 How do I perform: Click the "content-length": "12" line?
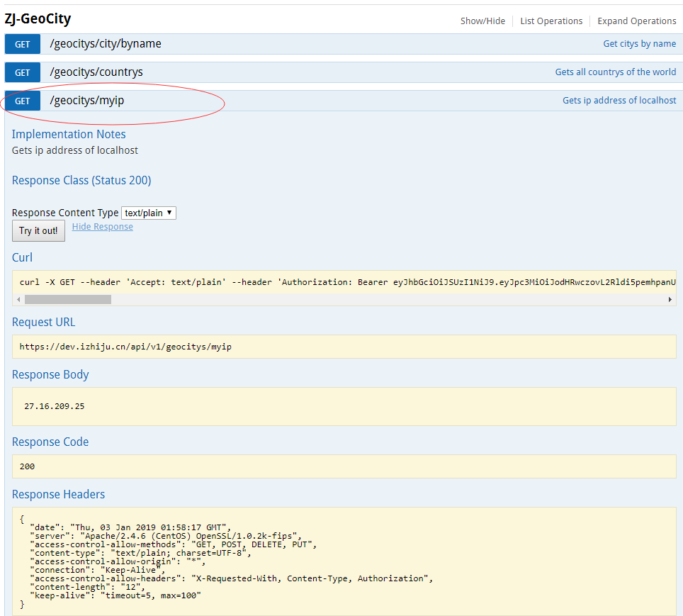point(87,587)
